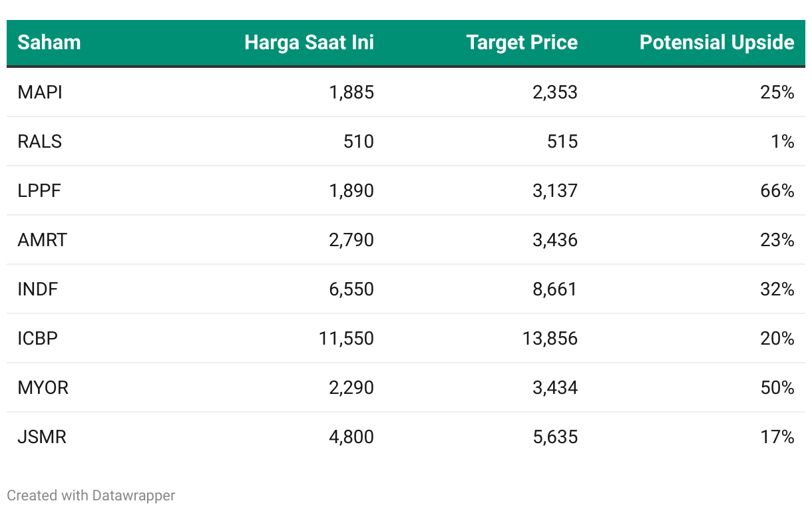The width and height of the screenshot is (812, 511).
Task: Select the RALS stock ticker cell
Action: (39, 142)
